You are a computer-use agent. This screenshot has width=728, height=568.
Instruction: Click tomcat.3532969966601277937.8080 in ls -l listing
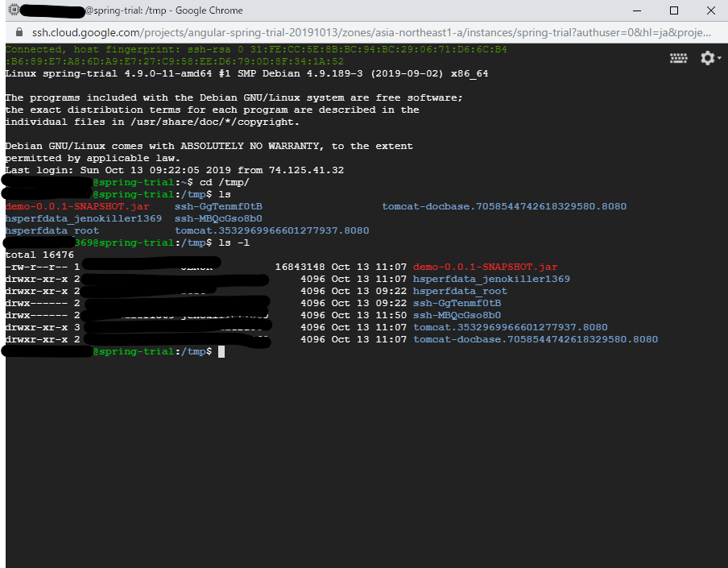pos(511,327)
